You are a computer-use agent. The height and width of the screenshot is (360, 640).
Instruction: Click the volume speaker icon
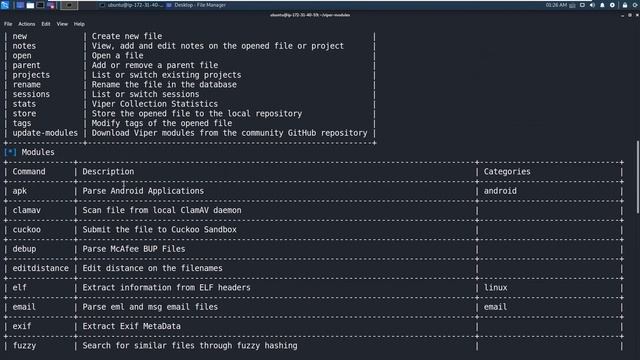pyautogui.click(x=592, y=5)
